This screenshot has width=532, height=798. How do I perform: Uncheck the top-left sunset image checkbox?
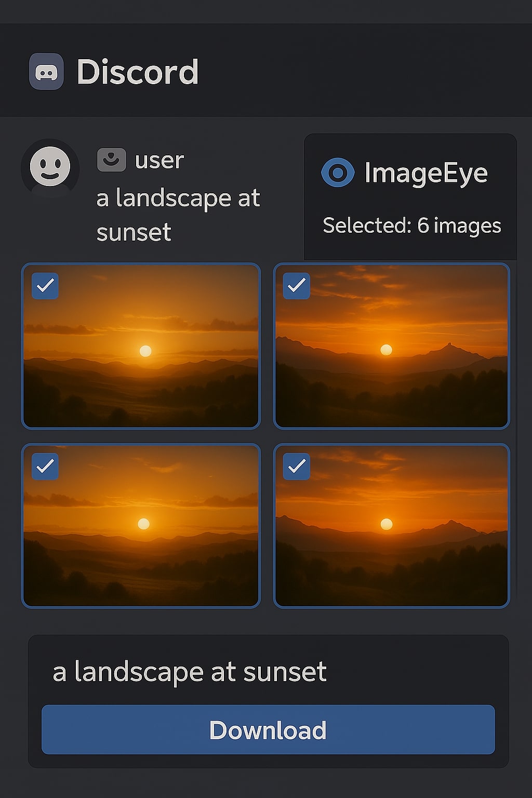click(x=45, y=285)
